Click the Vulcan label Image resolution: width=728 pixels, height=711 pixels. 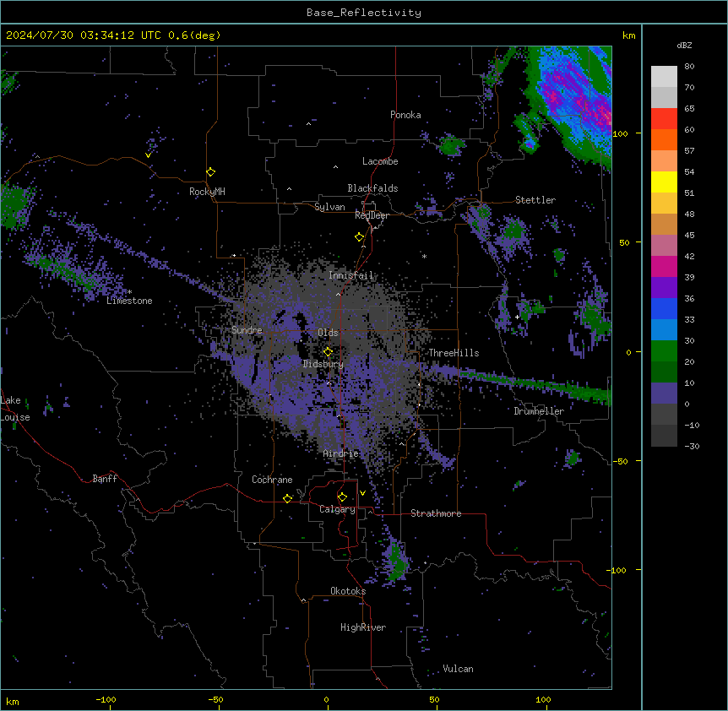pos(459,669)
